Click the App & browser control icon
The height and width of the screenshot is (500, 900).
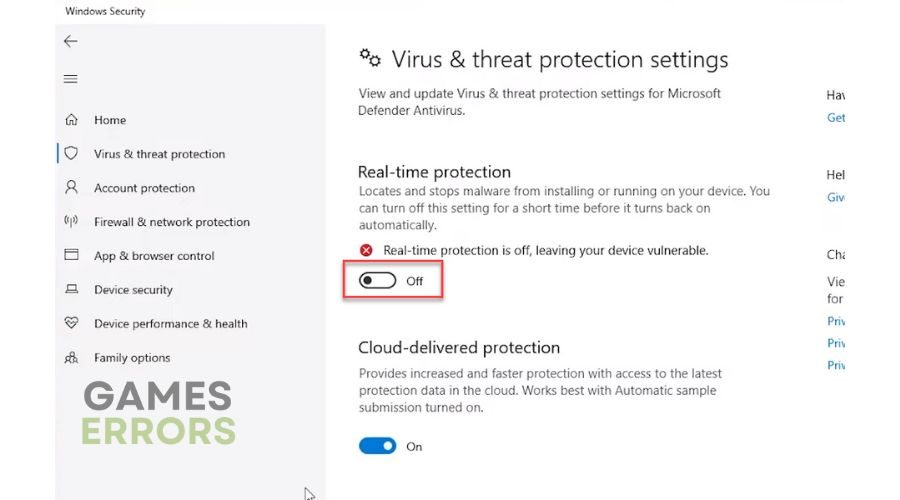(71, 256)
